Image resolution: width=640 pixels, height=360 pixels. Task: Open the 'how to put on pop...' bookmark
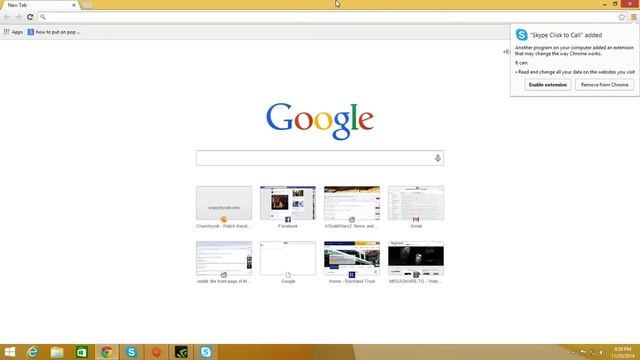click(54, 32)
